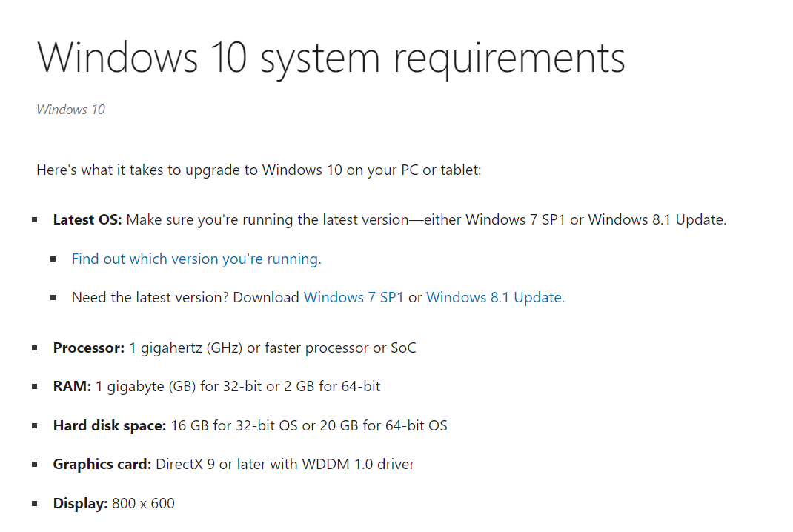Click the 'Here's what it takes' intro sentence
This screenshot has height=532, width=793.
pos(259,170)
